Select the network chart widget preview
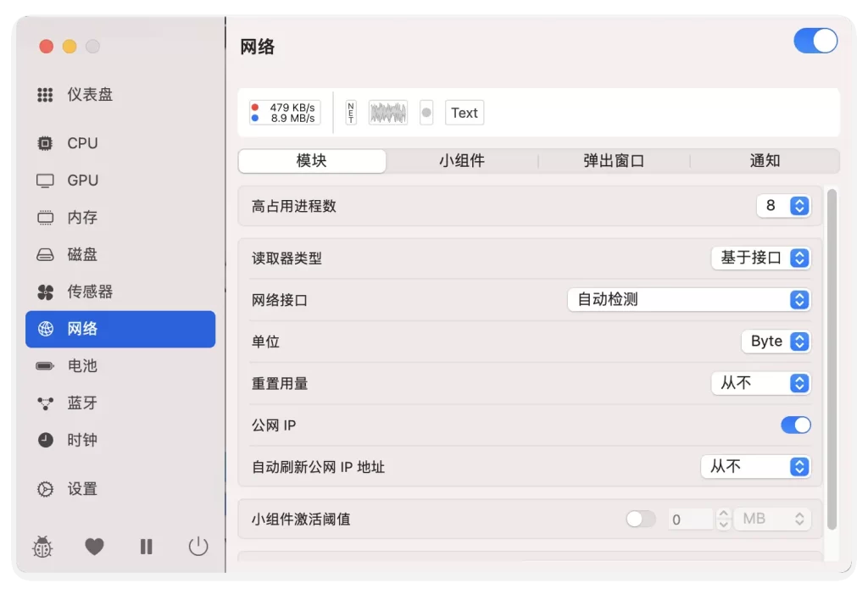The image size is (868, 589). point(387,113)
